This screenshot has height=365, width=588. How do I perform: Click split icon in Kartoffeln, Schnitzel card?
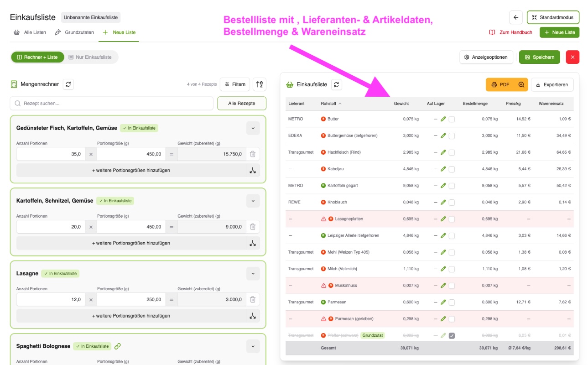pyautogui.click(x=253, y=243)
